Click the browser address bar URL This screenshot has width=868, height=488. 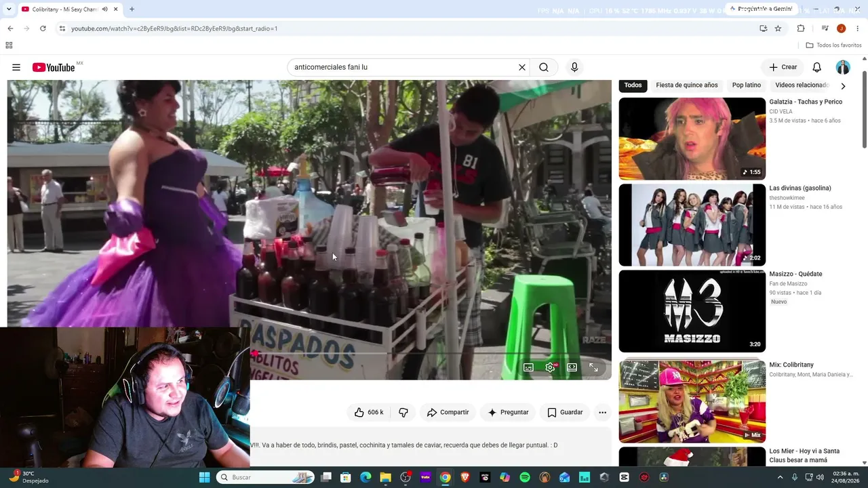174,28
